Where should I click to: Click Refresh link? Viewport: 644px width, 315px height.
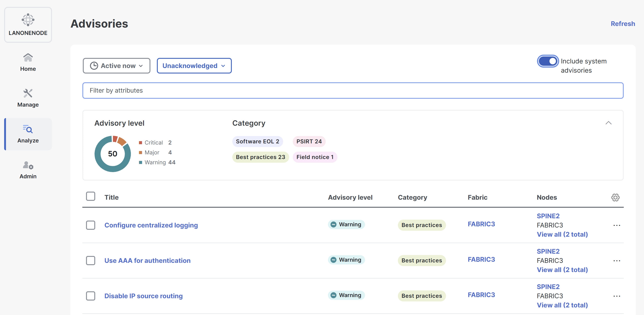pyautogui.click(x=623, y=24)
